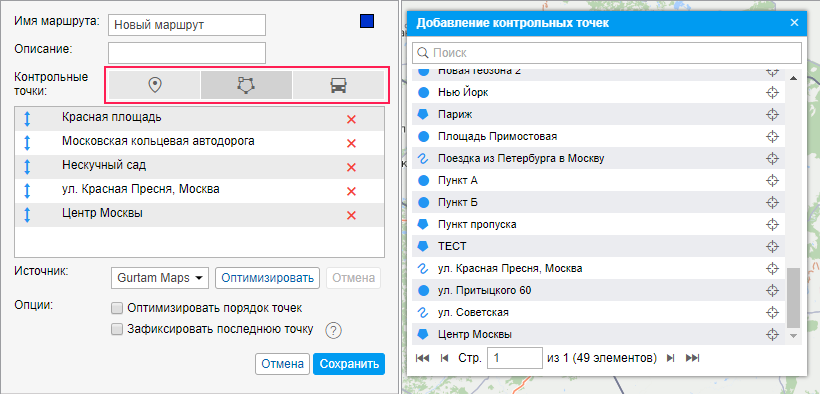
Task: Locate Пункт пропуска on map
Action: (x=772, y=224)
